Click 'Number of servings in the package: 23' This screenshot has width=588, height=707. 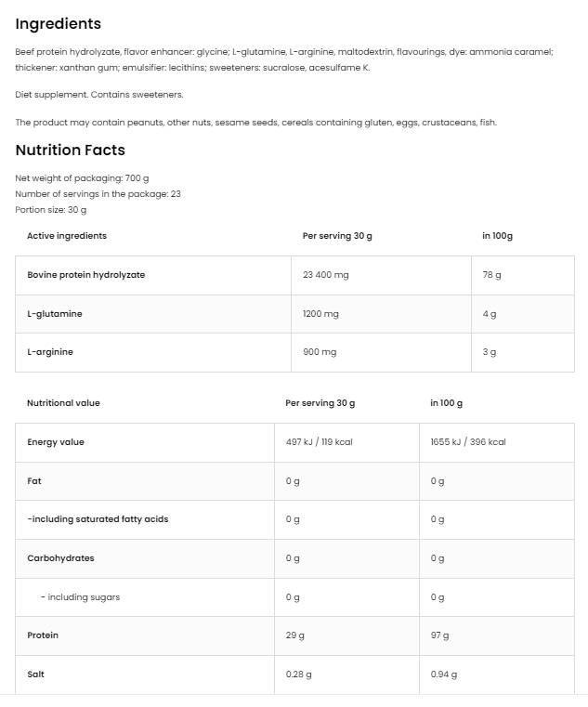pyautogui.click(x=98, y=194)
